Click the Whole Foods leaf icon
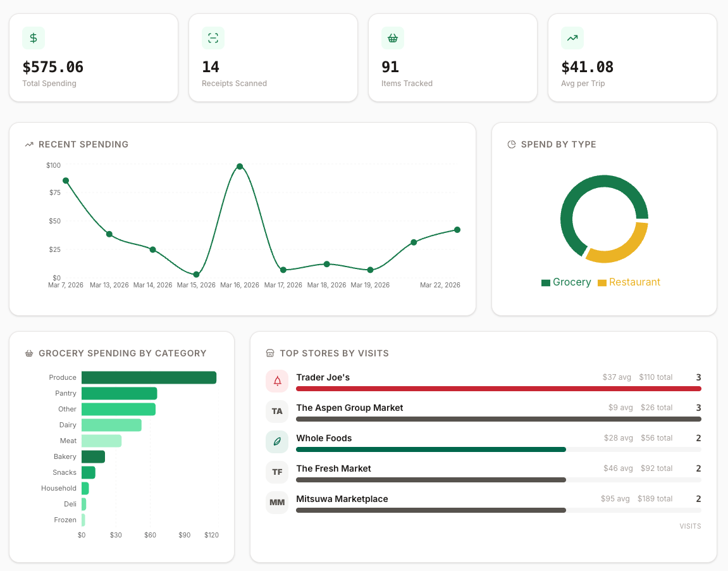Screen dimensions: 728x571 tap(277, 441)
